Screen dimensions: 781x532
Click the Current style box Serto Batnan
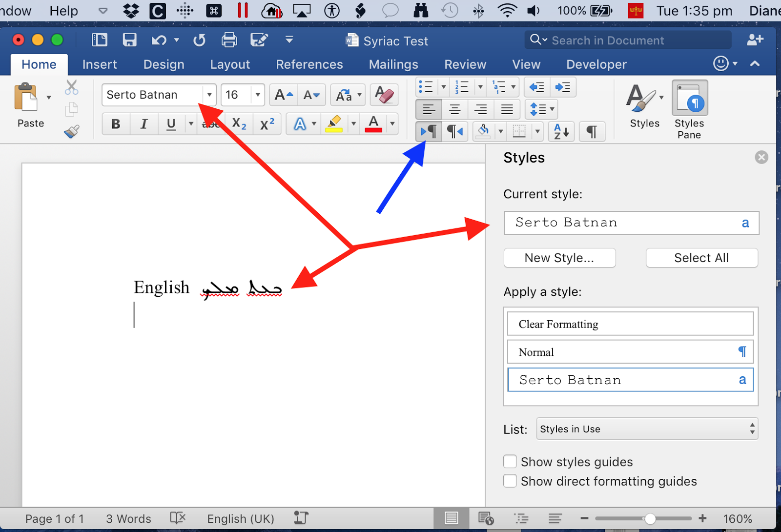click(631, 223)
